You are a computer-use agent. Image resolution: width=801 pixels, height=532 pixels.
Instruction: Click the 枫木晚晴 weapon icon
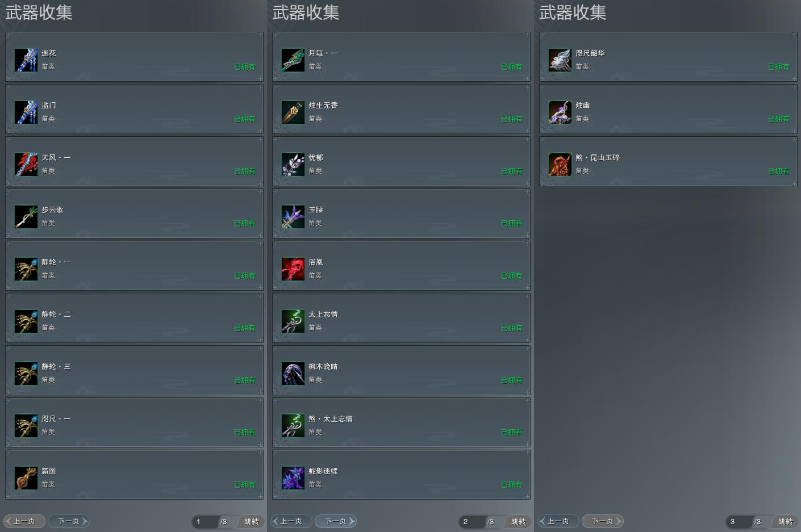point(293,373)
